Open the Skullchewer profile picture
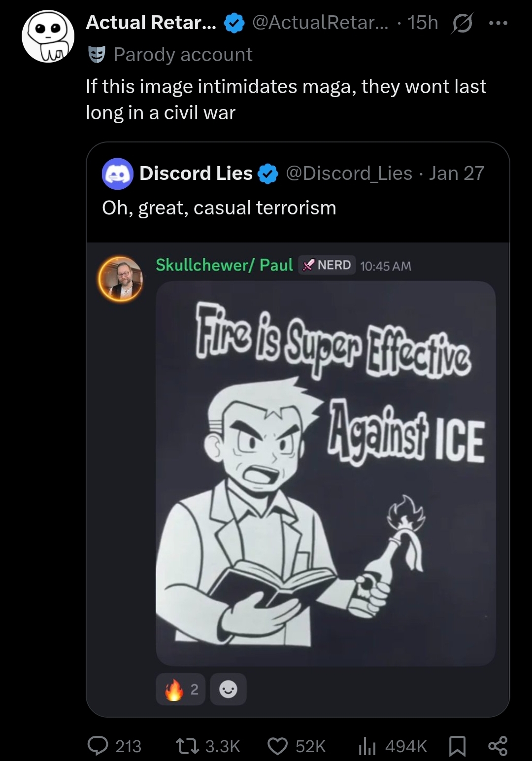532x761 pixels. (x=121, y=278)
